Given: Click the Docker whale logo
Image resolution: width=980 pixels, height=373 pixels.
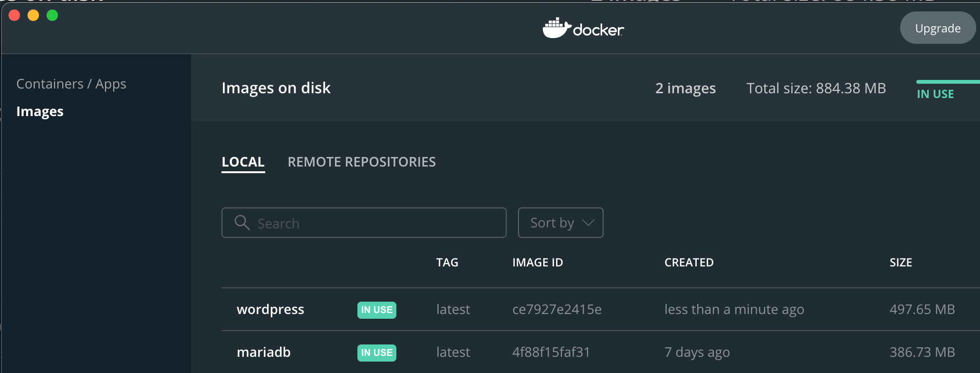Looking at the screenshot, I should coord(555,28).
